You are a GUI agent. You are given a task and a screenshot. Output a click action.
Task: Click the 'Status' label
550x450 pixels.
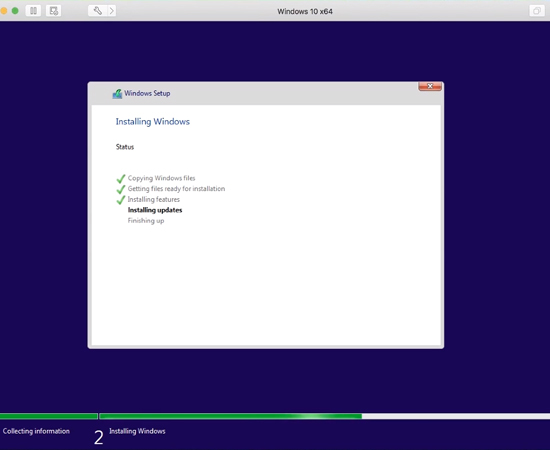coord(125,147)
